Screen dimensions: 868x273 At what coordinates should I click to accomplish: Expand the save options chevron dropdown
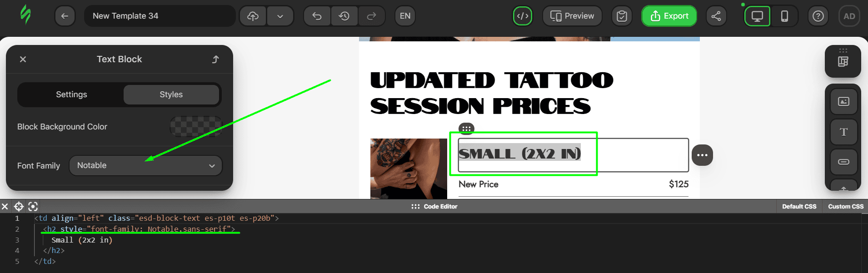point(280,16)
